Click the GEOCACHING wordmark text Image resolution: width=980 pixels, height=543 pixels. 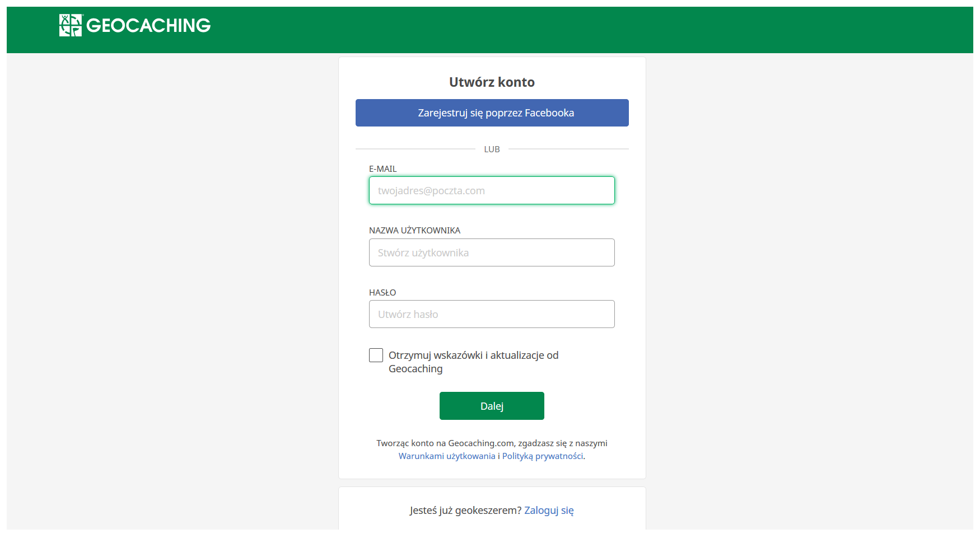click(x=148, y=26)
